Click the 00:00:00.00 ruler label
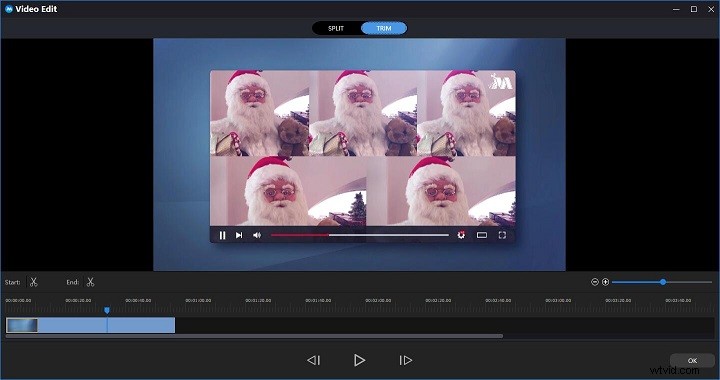 pyautogui.click(x=18, y=301)
